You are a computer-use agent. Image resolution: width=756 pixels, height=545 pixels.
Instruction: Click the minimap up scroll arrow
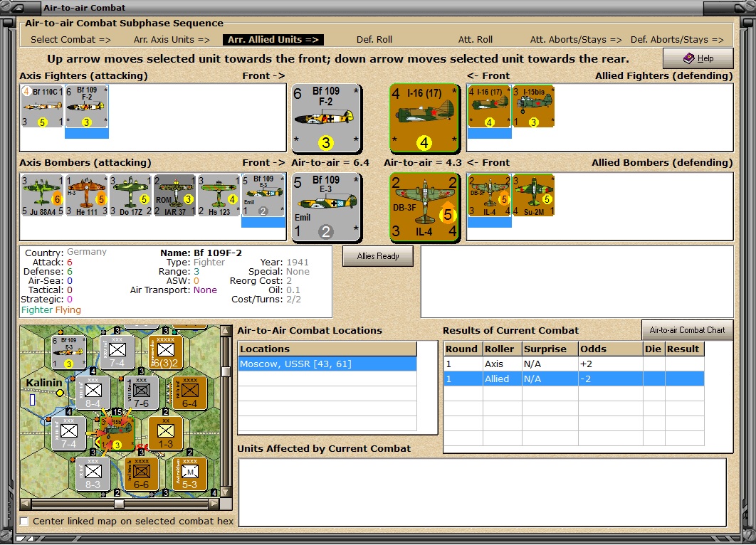point(226,331)
